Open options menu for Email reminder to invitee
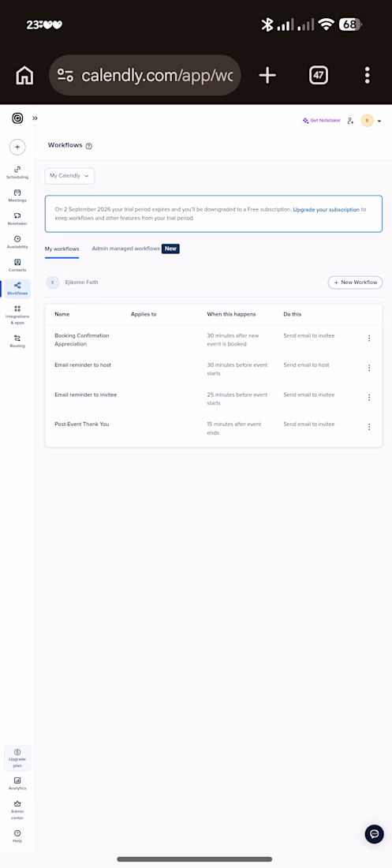Image resolution: width=392 pixels, height=868 pixels. 369,397
